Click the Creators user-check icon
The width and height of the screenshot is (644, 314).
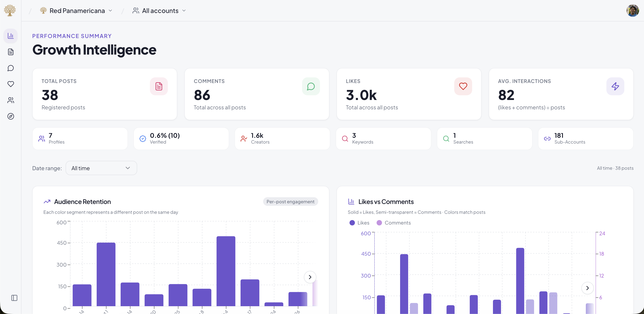coord(244,139)
